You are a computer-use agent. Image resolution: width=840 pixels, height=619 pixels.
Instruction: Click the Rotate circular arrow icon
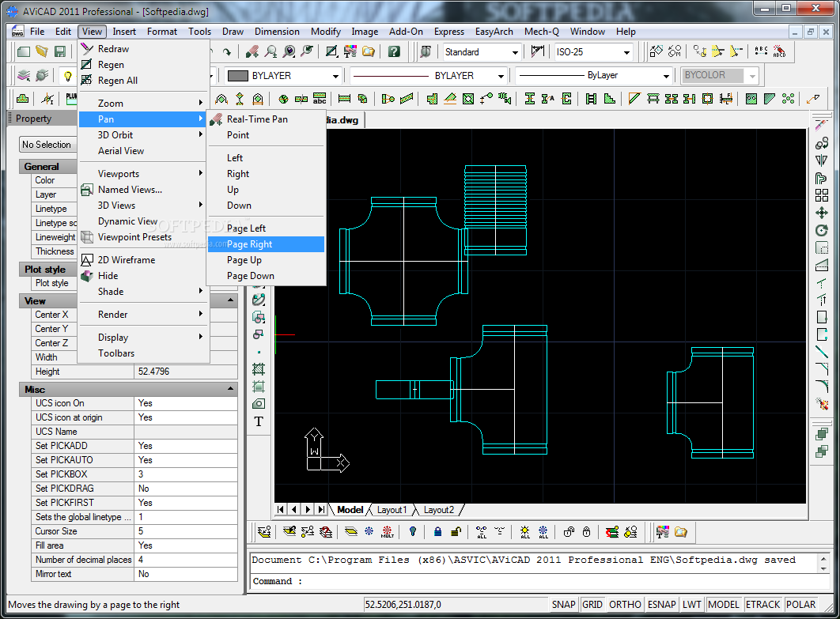[821, 230]
